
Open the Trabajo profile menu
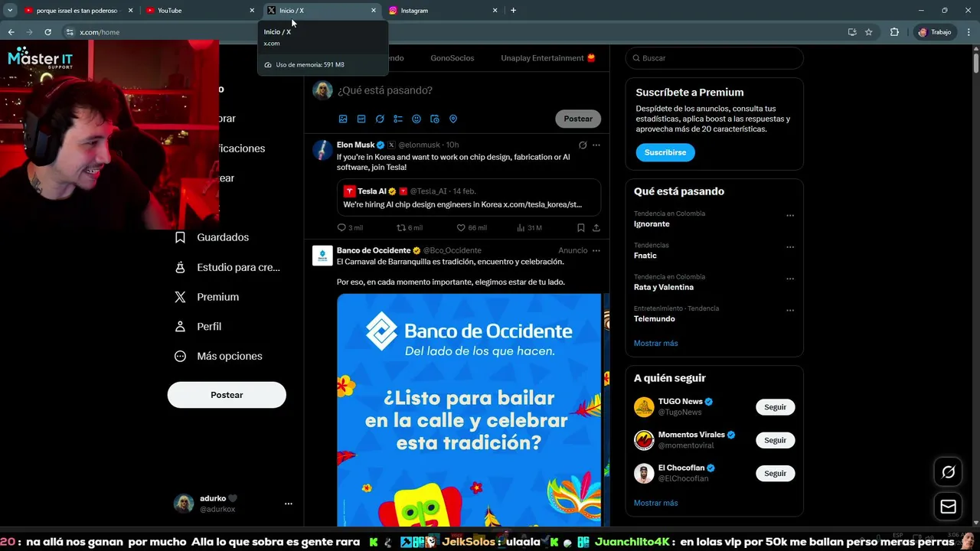(x=934, y=32)
